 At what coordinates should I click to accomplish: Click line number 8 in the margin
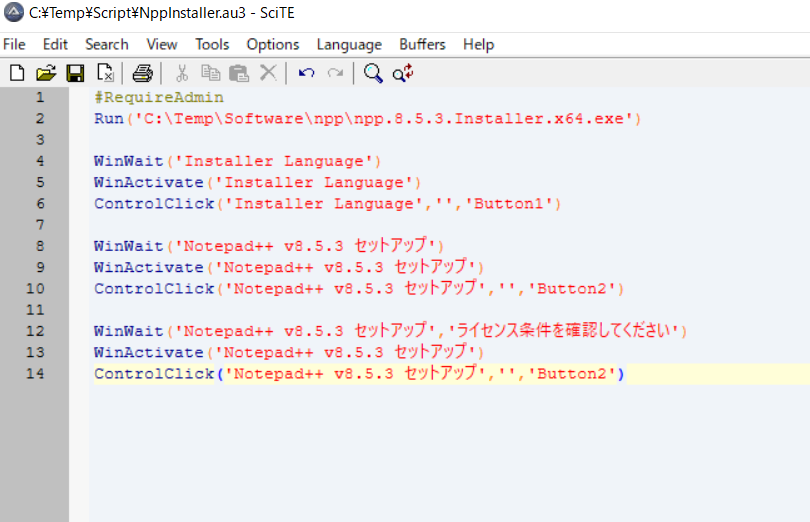point(39,246)
